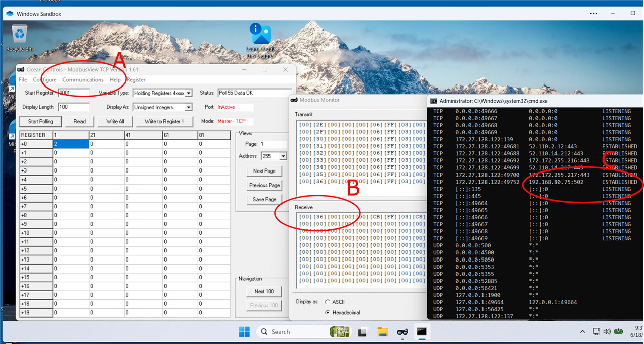This screenshot has width=644, height=344.
Task: Select ASCII display mode in Modbus Monitor
Action: pos(328,302)
